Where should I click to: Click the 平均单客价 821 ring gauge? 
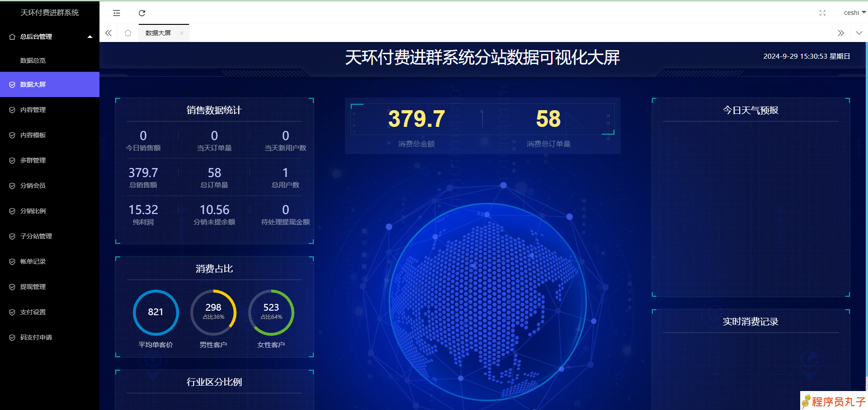click(156, 312)
